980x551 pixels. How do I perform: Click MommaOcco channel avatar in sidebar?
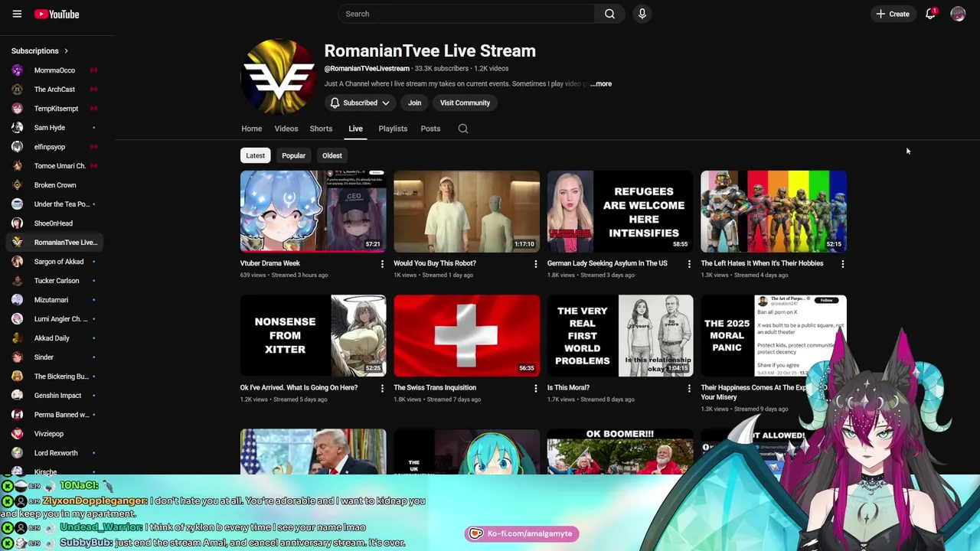tap(17, 70)
